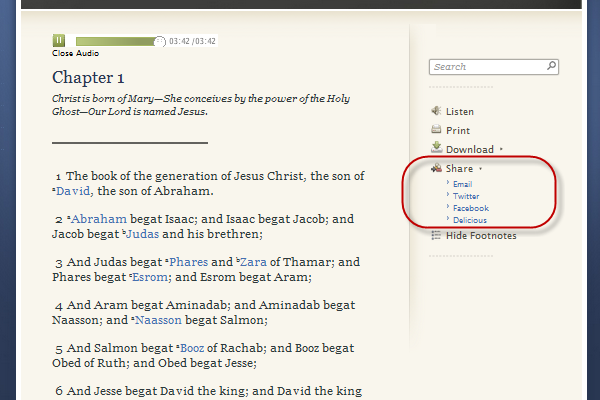The height and width of the screenshot is (400, 600).
Task: Toggle the Hide Footnotes text option
Action: coord(481,236)
